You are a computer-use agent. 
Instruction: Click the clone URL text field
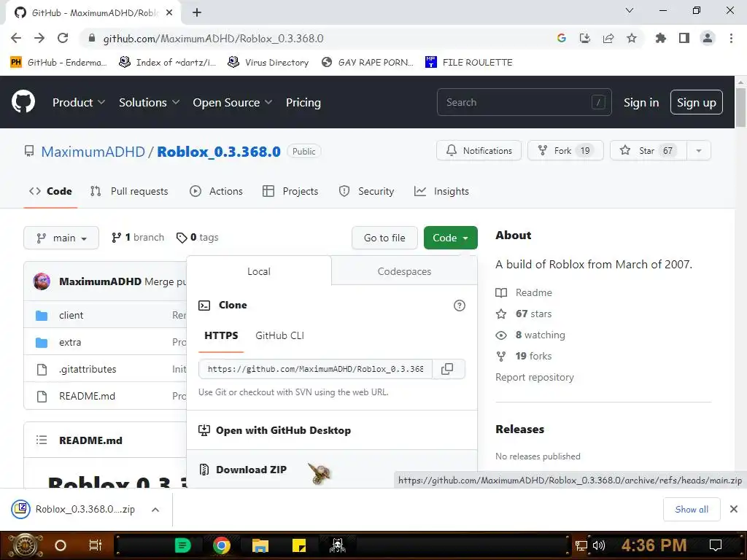(315, 369)
